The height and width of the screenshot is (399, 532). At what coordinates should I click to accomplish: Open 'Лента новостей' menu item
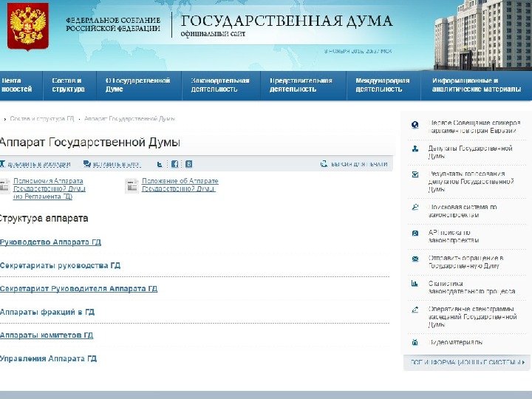point(16,85)
